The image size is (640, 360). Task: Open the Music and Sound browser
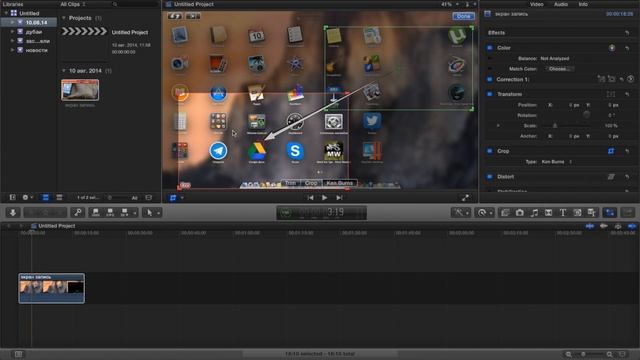(x=534, y=213)
